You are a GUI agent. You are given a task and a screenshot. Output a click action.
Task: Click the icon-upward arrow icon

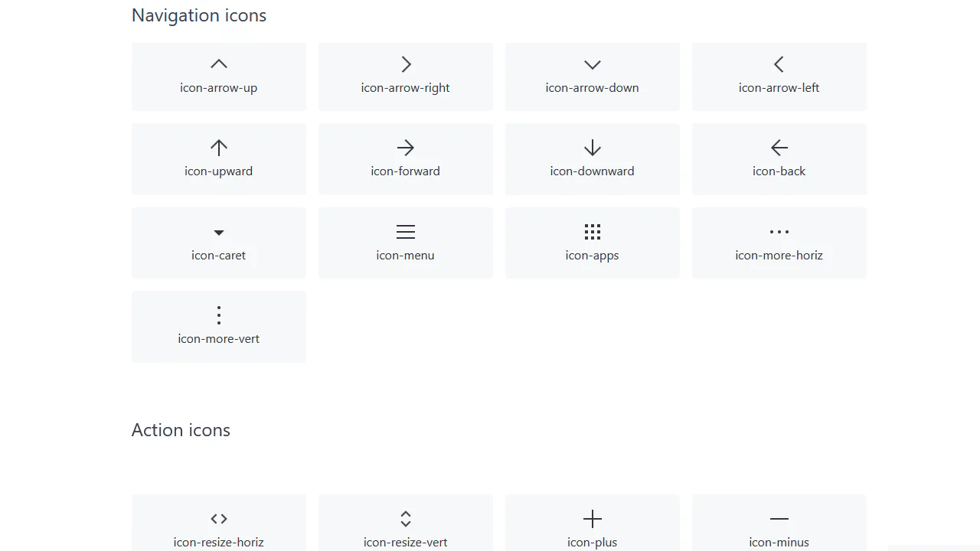tap(219, 148)
